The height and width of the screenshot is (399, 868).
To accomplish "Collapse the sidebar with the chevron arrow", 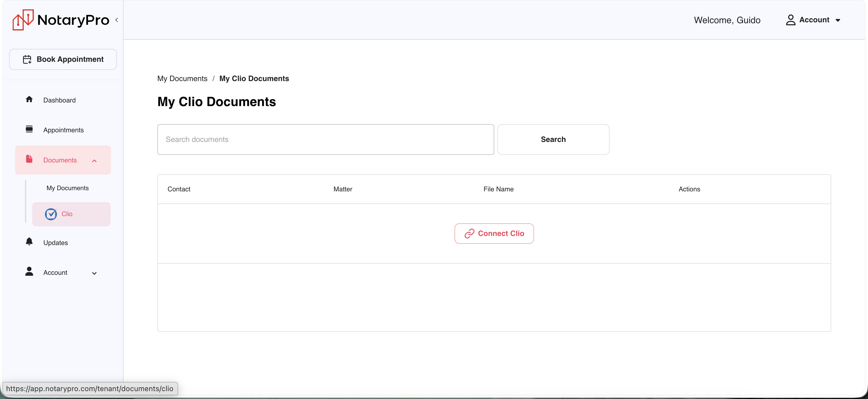I will click(x=117, y=20).
